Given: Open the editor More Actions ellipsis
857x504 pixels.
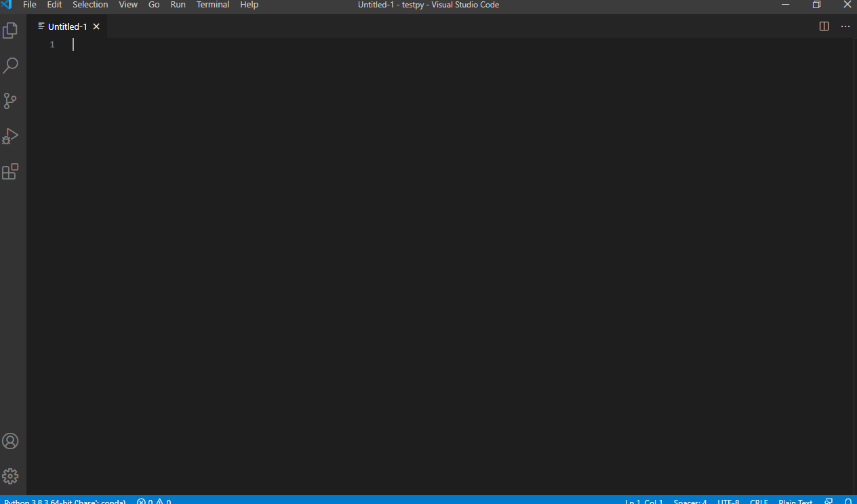Looking at the screenshot, I should (x=845, y=26).
